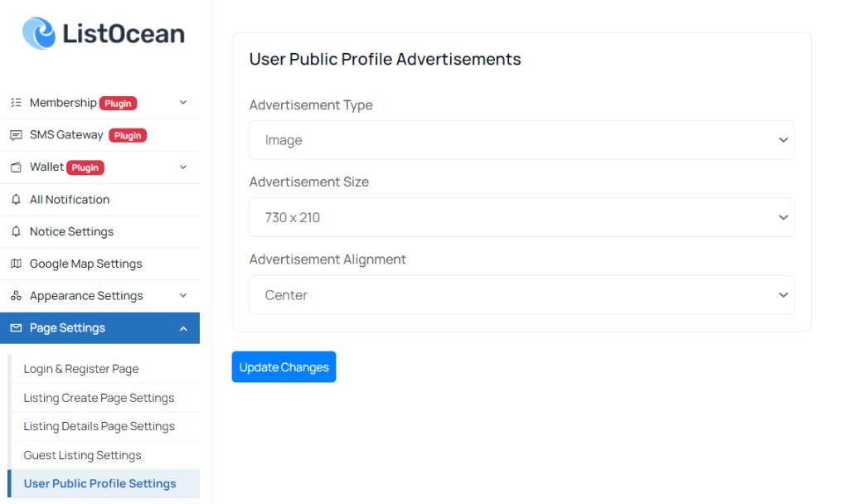Go to All Notification
The height and width of the screenshot is (504, 849).
[x=99, y=199]
